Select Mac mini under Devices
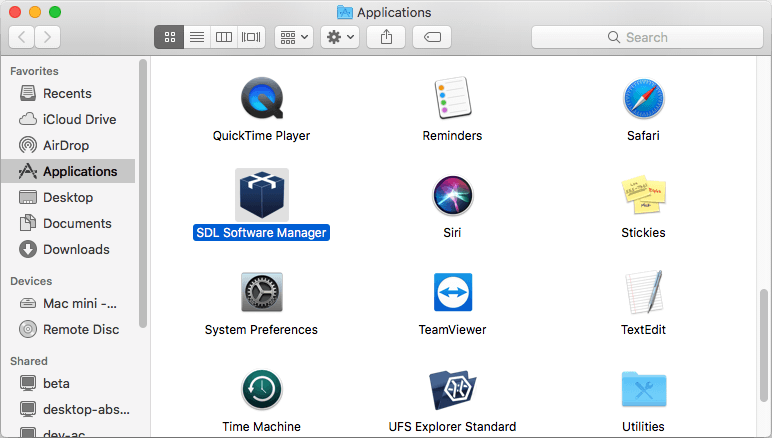 68,304
